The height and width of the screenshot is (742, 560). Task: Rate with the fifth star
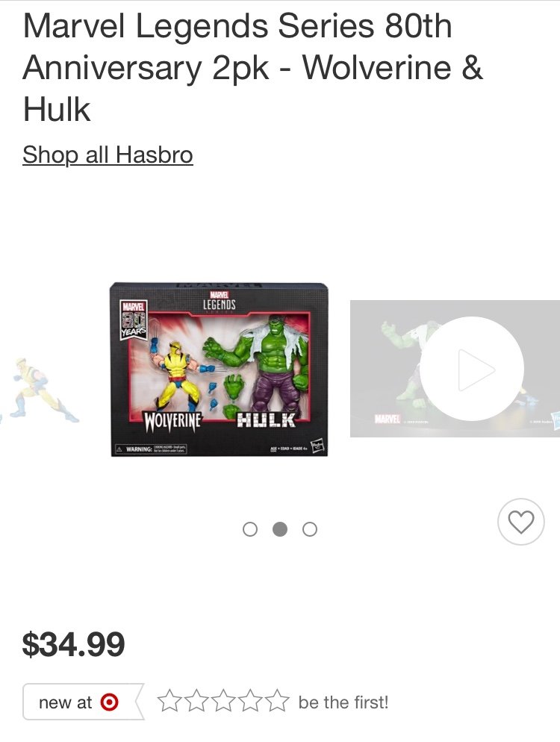276,701
